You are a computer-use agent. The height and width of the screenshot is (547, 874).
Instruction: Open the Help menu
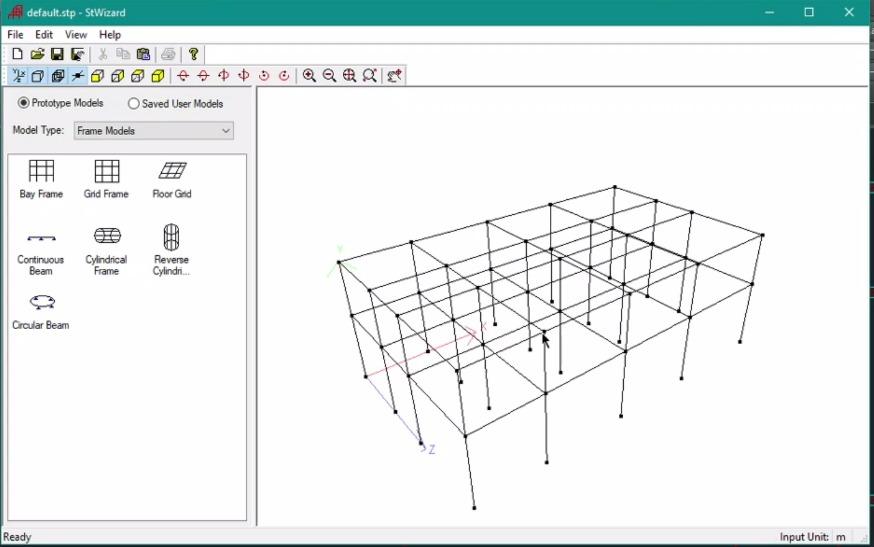point(110,35)
